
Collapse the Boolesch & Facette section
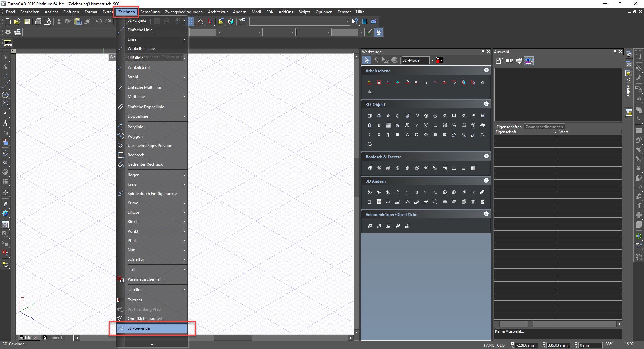point(486,156)
